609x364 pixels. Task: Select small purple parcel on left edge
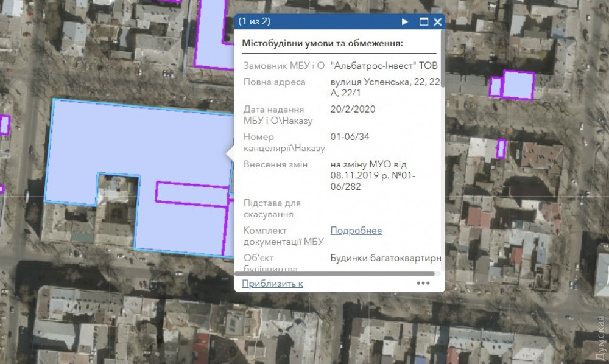tap(5, 124)
